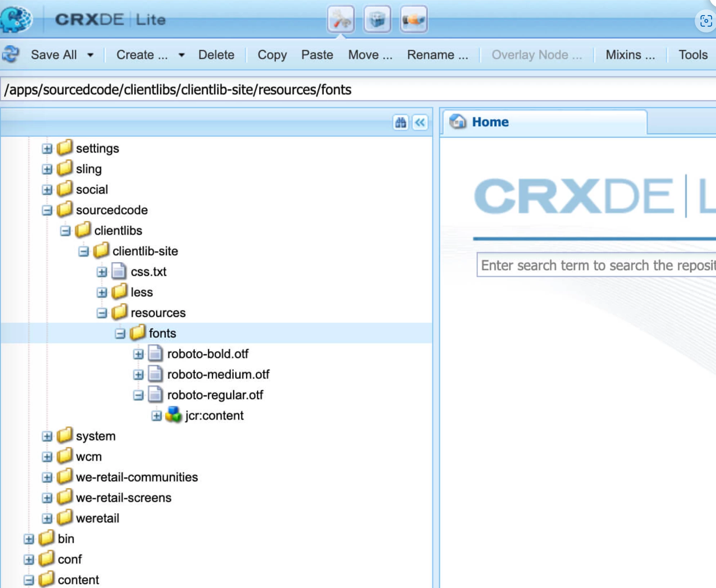
Task: Select the jcr:content node icon
Action: [173, 415]
